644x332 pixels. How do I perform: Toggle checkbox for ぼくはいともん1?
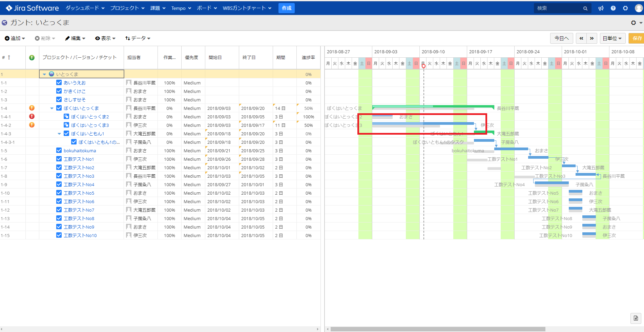[x=66, y=133]
